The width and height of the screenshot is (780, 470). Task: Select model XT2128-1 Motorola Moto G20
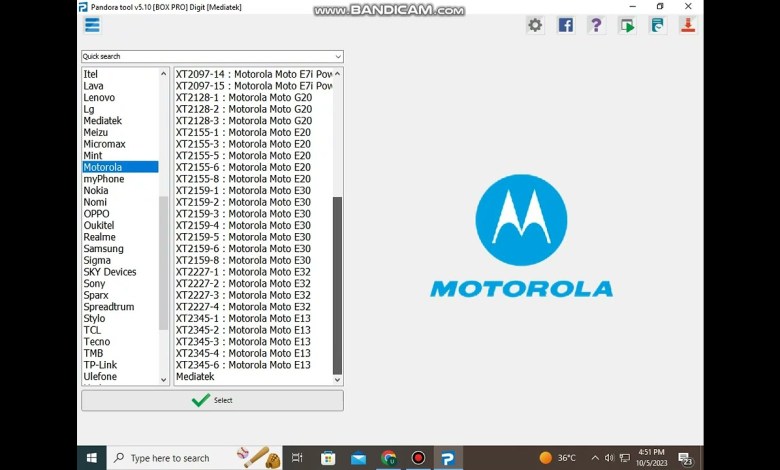click(244, 97)
